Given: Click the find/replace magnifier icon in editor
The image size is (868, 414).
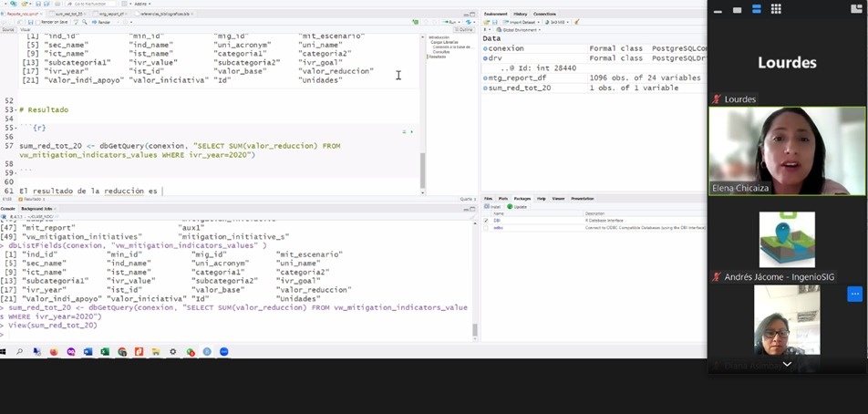Looking at the screenshot, I should click(85, 22).
